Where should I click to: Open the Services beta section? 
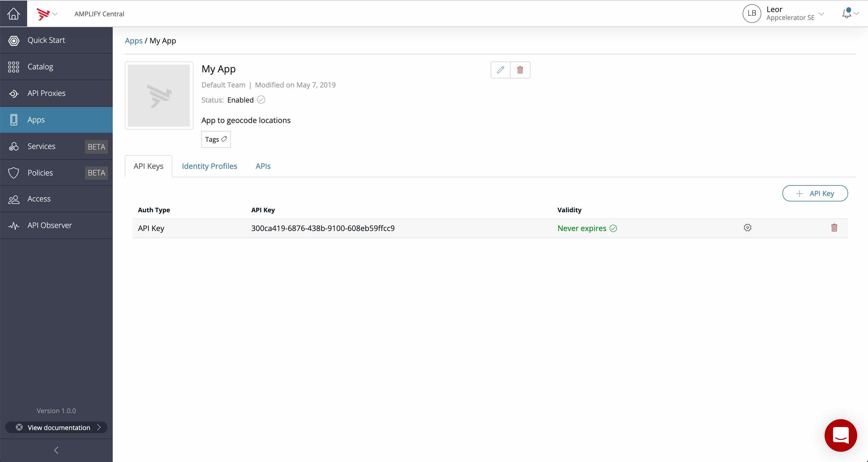(56, 146)
